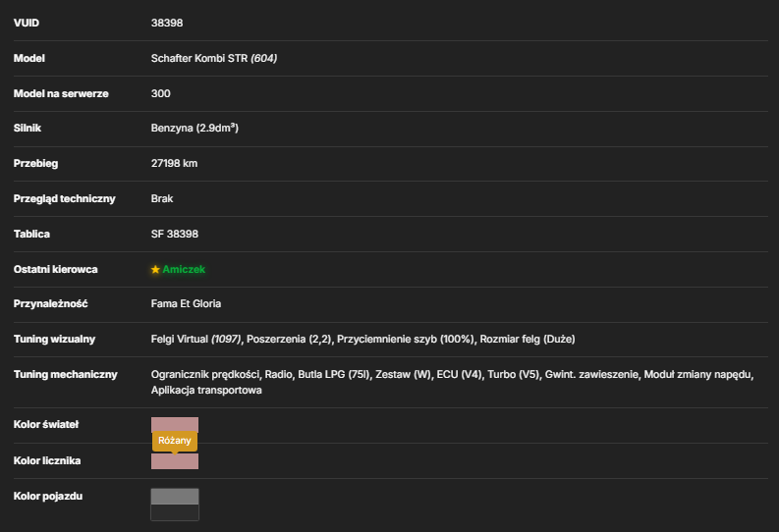Click the Zestaw (W) entry
779x532 pixels.
404,374
